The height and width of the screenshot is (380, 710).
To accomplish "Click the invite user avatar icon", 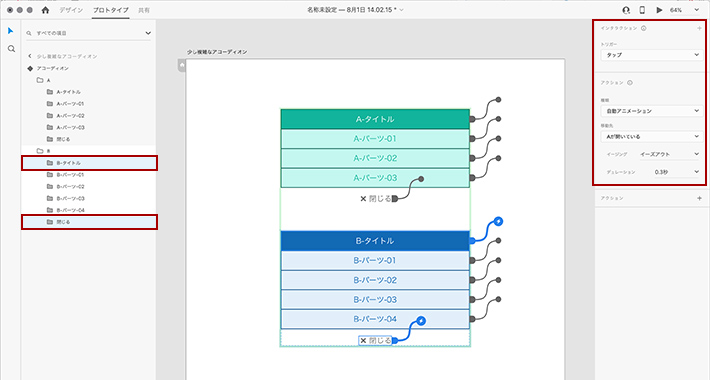I will pyautogui.click(x=626, y=10).
